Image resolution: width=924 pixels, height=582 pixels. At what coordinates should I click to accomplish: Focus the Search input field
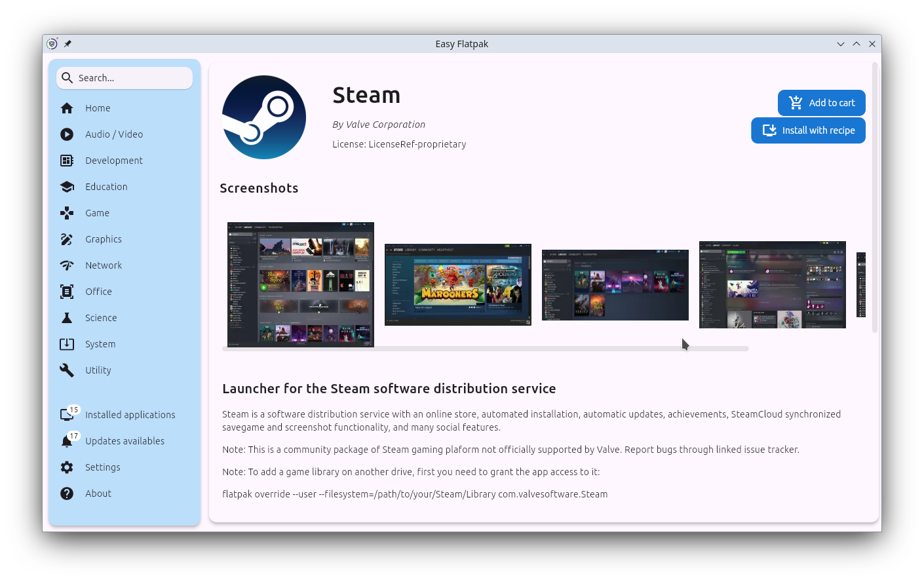(x=125, y=78)
